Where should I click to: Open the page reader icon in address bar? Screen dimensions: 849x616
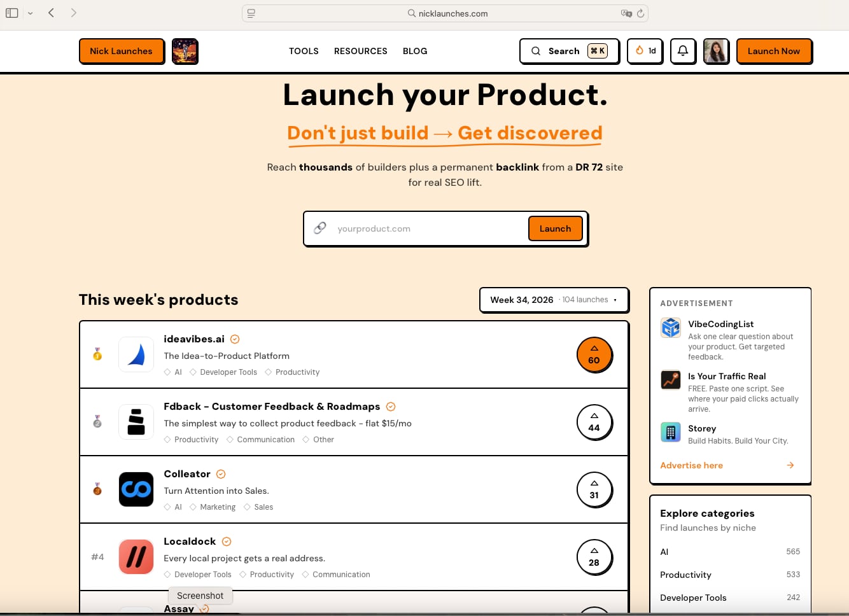pos(251,13)
